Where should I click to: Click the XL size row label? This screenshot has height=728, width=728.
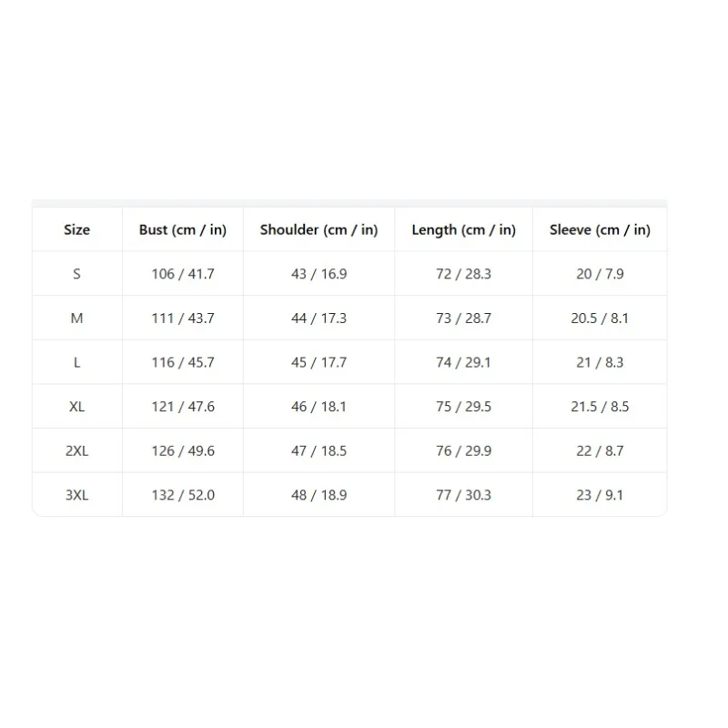(77, 407)
